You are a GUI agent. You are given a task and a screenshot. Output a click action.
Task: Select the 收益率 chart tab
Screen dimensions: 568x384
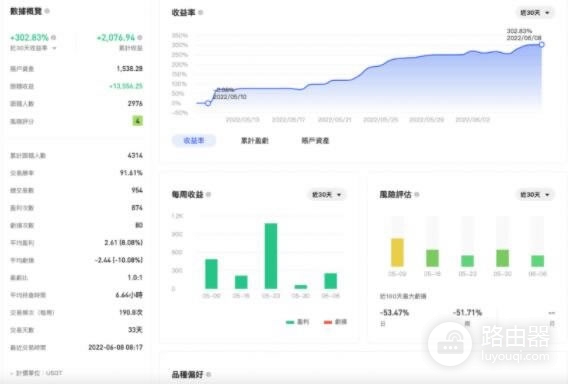click(194, 141)
